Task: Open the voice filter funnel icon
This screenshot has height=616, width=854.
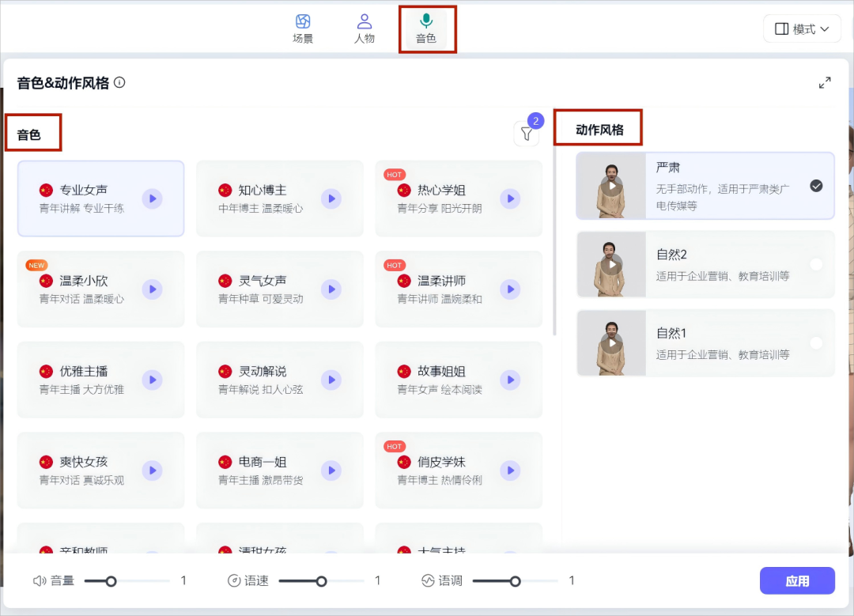Action: [x=526, y=134]
